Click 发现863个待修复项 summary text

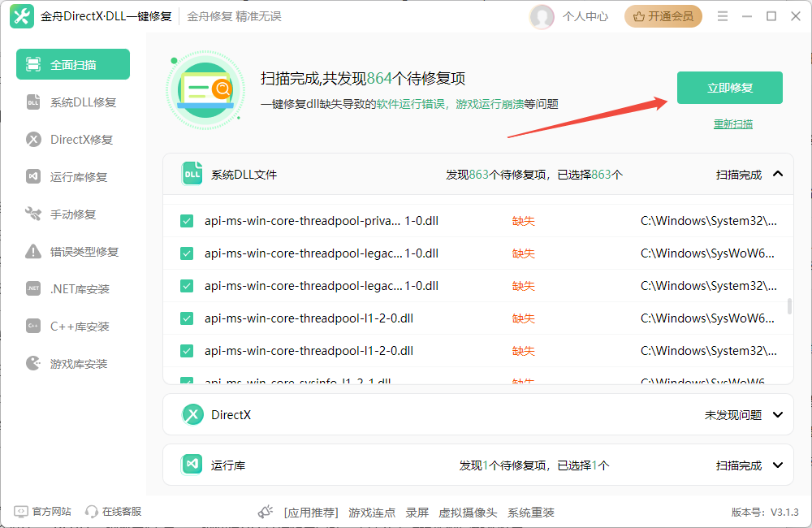[x=496, y=175]
